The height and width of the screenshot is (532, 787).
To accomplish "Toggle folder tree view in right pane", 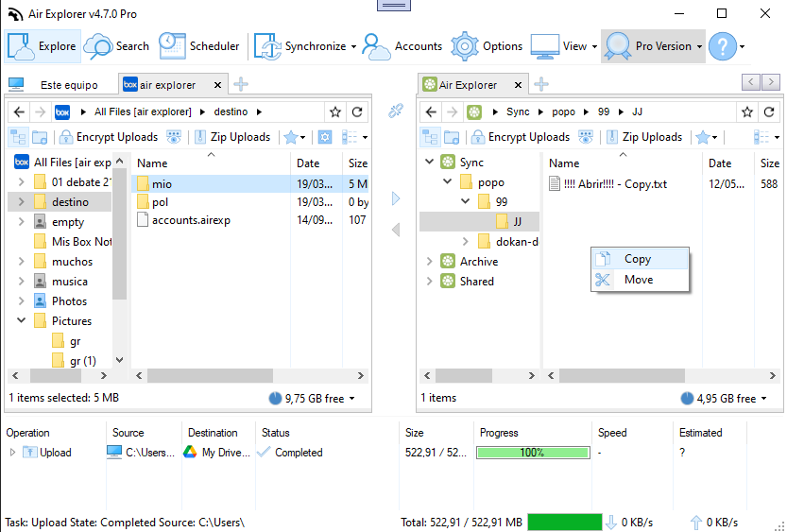I will [430, 136].
